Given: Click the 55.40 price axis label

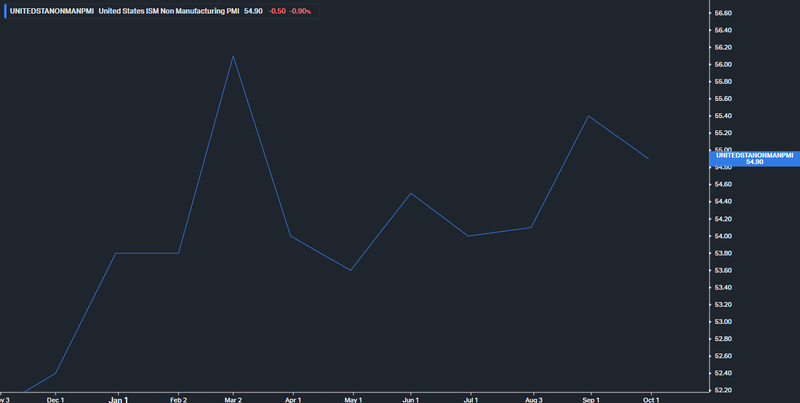Looking at the screenshot, I should point(723,116).
